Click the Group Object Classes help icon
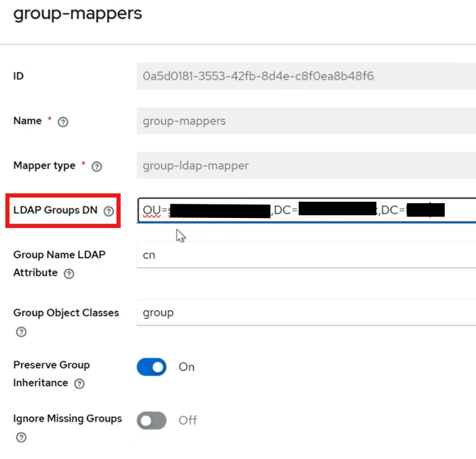The image size is (476, 459). coord(21,333)
